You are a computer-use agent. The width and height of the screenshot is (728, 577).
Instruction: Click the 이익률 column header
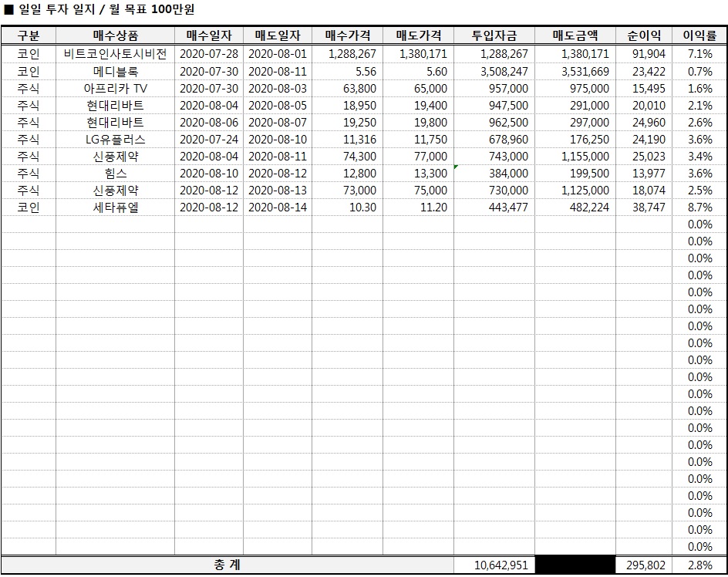click(x=699, y=35)
